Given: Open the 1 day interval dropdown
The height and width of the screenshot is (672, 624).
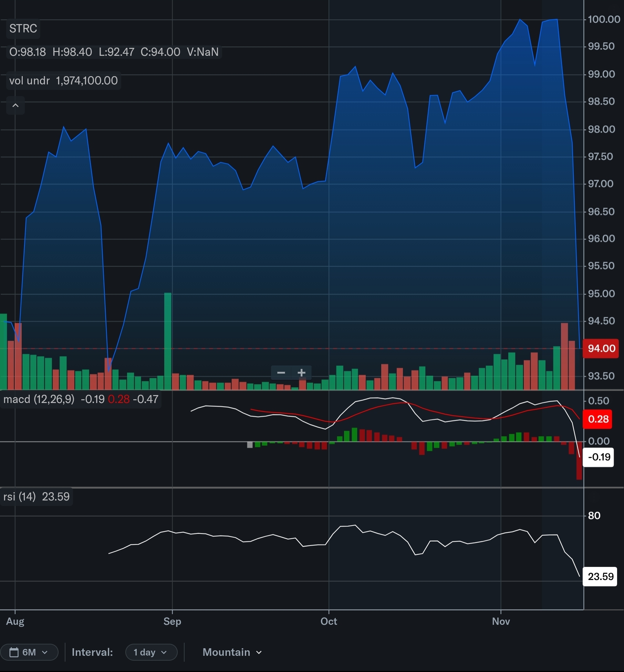Looking at the screenshot, I should [151, 652].
